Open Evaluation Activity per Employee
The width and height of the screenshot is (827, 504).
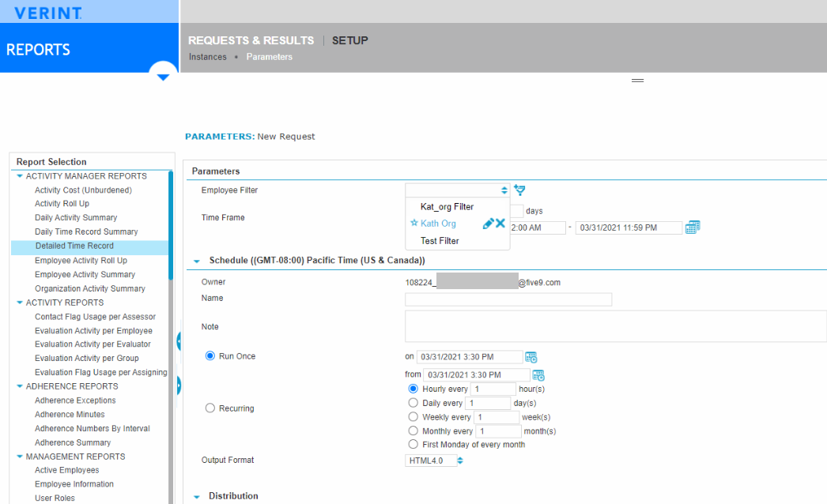tap(93, 331)
